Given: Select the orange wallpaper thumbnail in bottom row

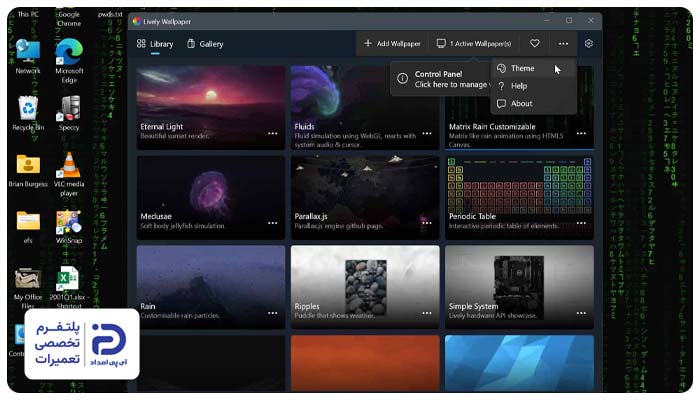Looking at the screenshot, I should coord(365,363).
